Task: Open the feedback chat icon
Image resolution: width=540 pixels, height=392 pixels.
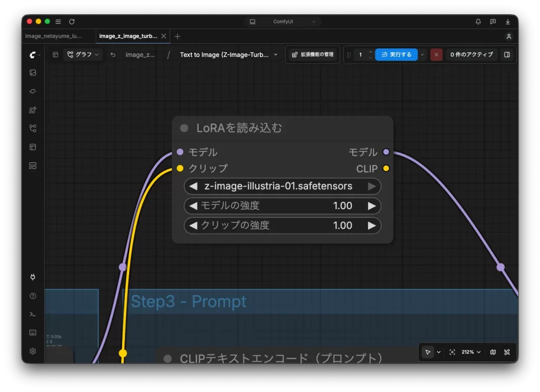Action: coord(493,21)
